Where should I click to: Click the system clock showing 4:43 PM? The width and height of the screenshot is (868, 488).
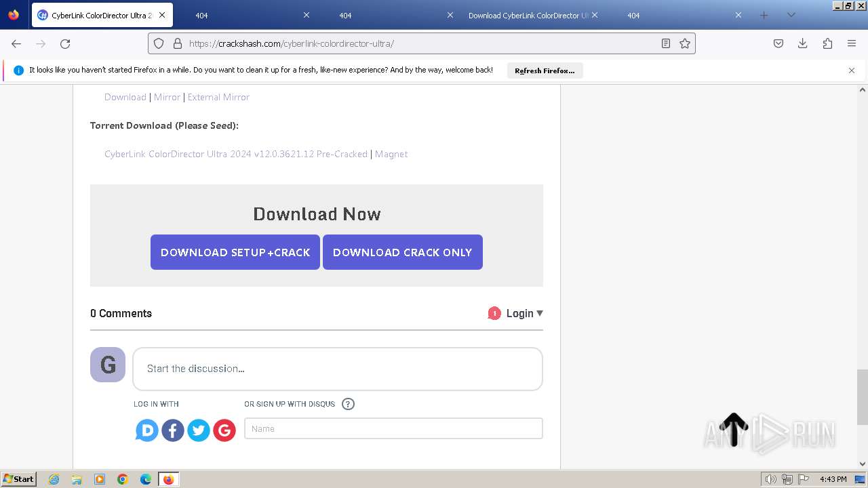click(x=833, y=479)
